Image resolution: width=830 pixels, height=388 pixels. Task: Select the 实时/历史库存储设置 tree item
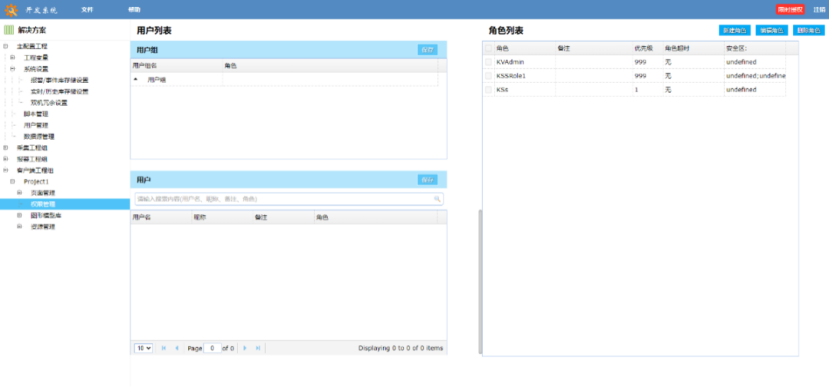[59, 92]
